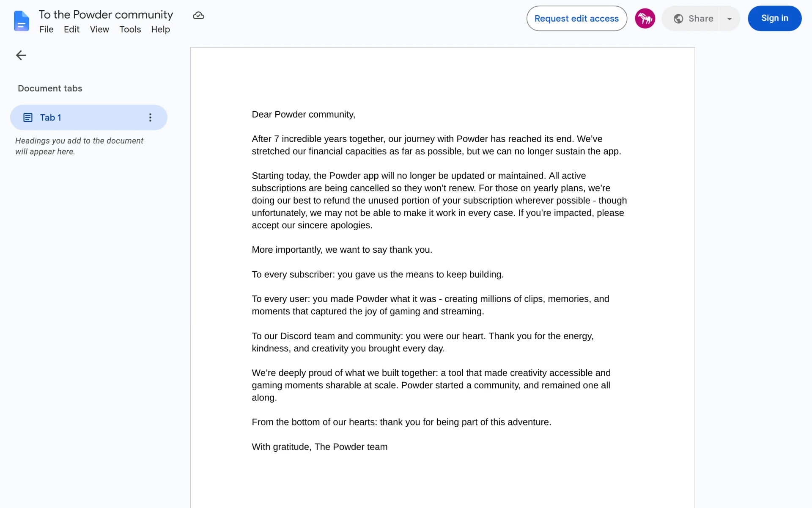Expand the Share dropdown arrow
Image resolution: width=812 pixels, height=508 pixels.
pyautogui.click(x=730, y=19)
